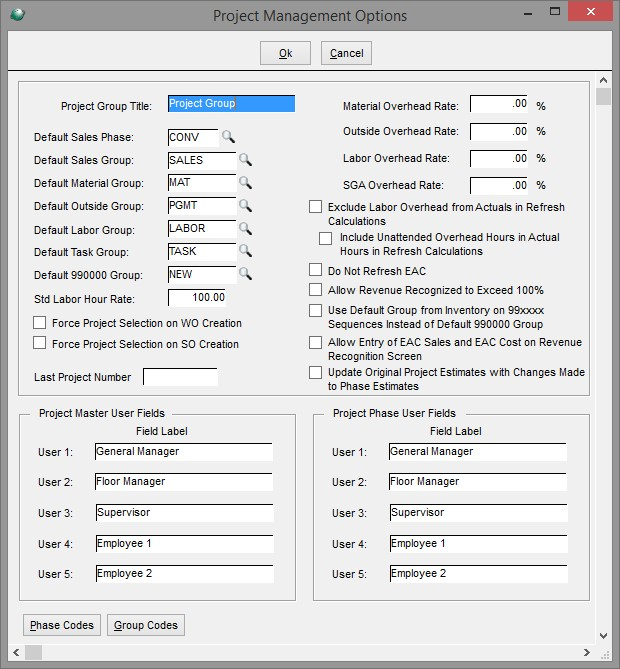Enable Allow Entry of EAC Sales and Cost

point(315,342)
